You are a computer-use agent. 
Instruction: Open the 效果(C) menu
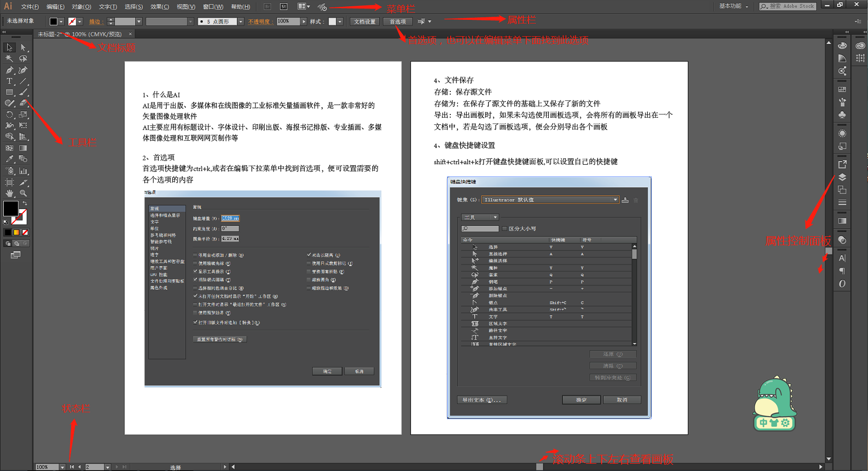point(159,7)
